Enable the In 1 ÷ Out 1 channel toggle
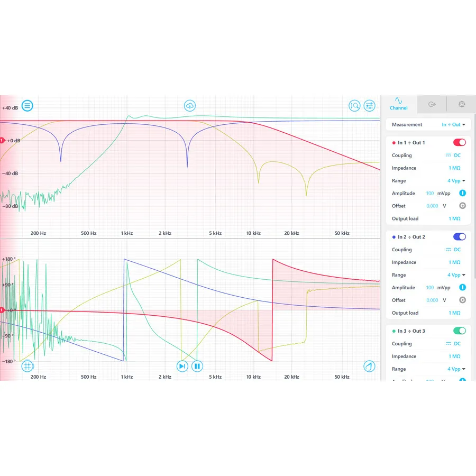Screen dimensions: 476x476 pyautogui.click(x=459, y=142)
